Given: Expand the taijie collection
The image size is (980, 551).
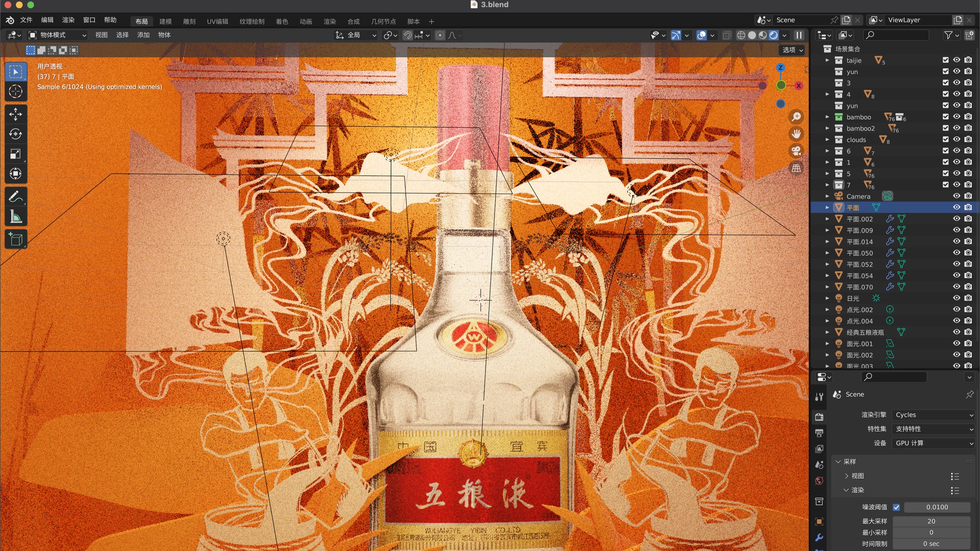Looking at the screenshot, I should (x=828, y=60).
